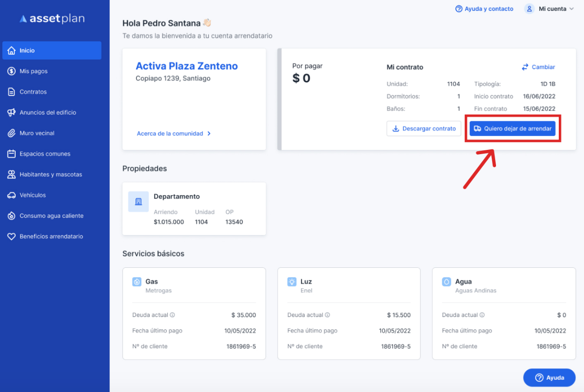Click the Agua droplet icon

point(447,282)
